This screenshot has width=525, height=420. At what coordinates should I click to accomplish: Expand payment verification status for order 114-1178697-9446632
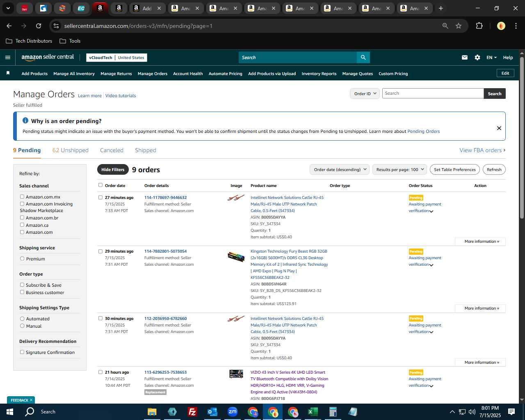coord(431,211)
